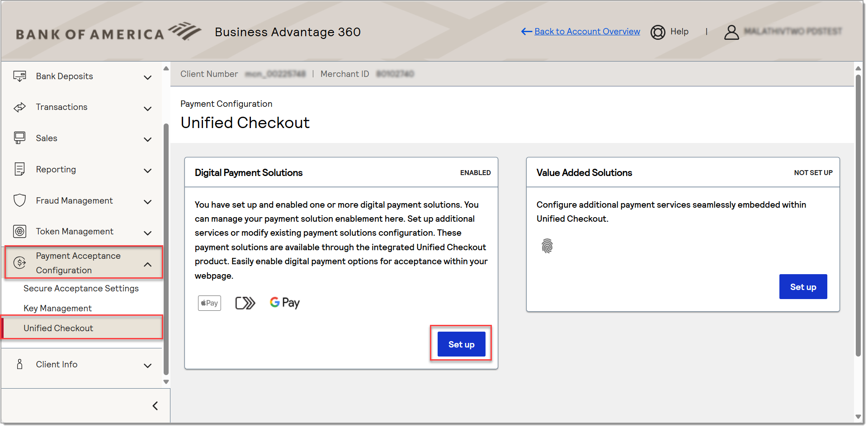The height and width of the screenshot is (428, 868).
Task: Click the Token Management icon
Action: point(20,232)
